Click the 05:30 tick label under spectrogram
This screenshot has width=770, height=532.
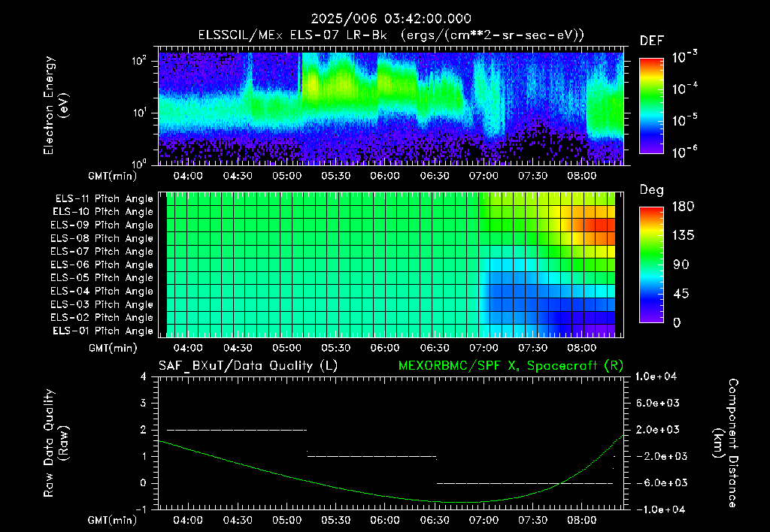336,176
